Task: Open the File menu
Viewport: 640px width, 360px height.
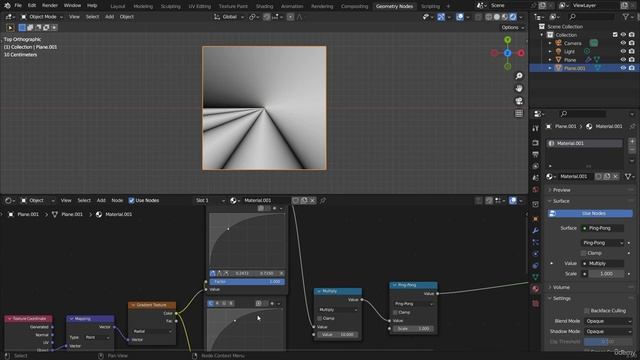Action: tap(18, 6)
